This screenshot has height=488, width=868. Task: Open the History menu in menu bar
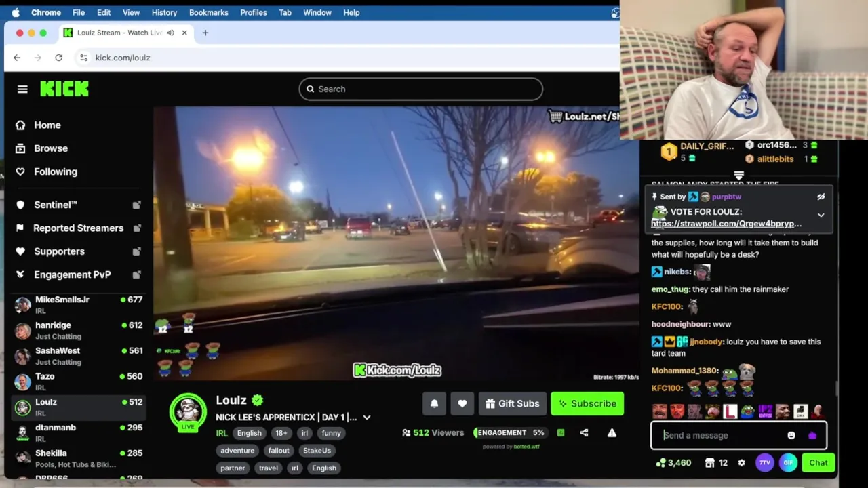coord(164,12)
